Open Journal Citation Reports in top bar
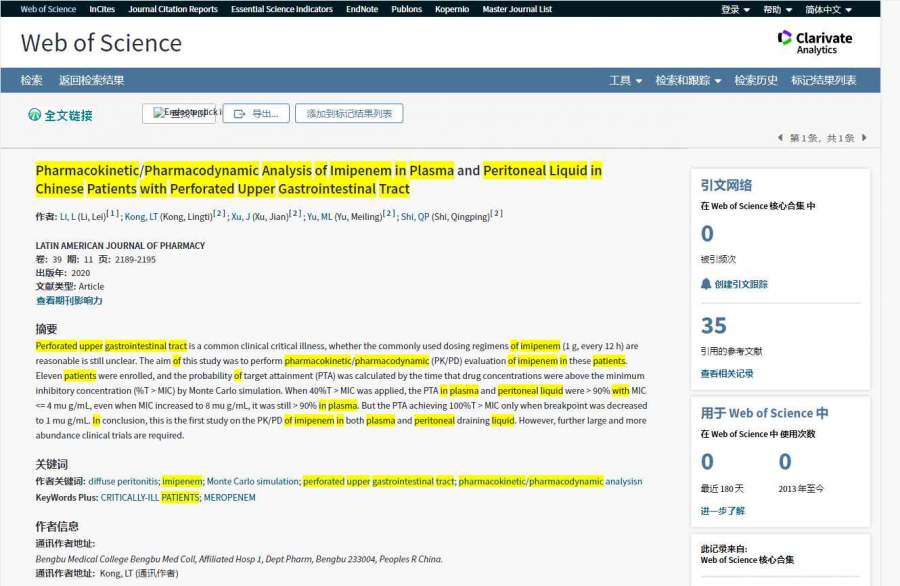The height and width of the screenshot is (586, 900). [172, 9]
